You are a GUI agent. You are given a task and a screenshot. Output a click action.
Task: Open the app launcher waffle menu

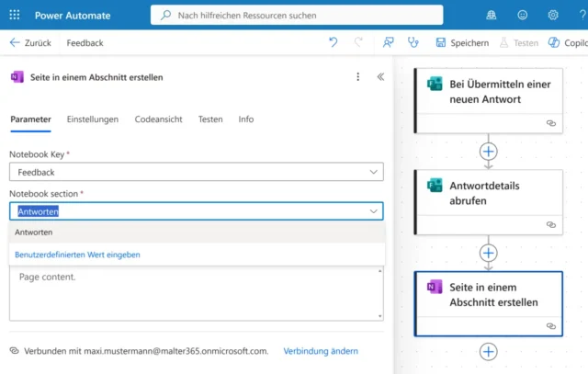(14, 15)
